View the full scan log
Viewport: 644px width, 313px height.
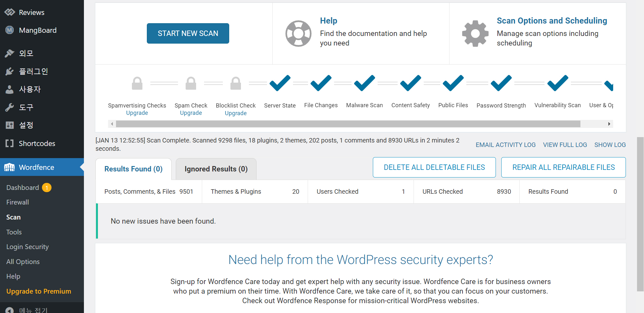[565, 145]
